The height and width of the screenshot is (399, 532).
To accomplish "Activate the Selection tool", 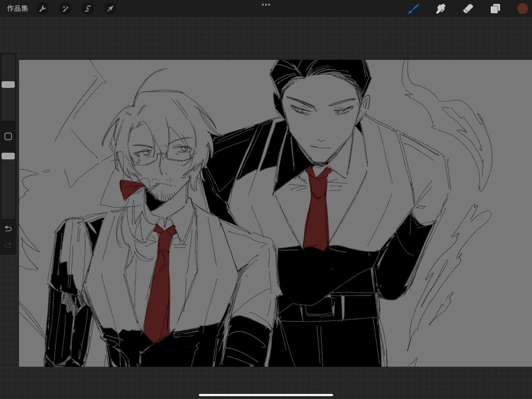I will click(x=88, y=8).
